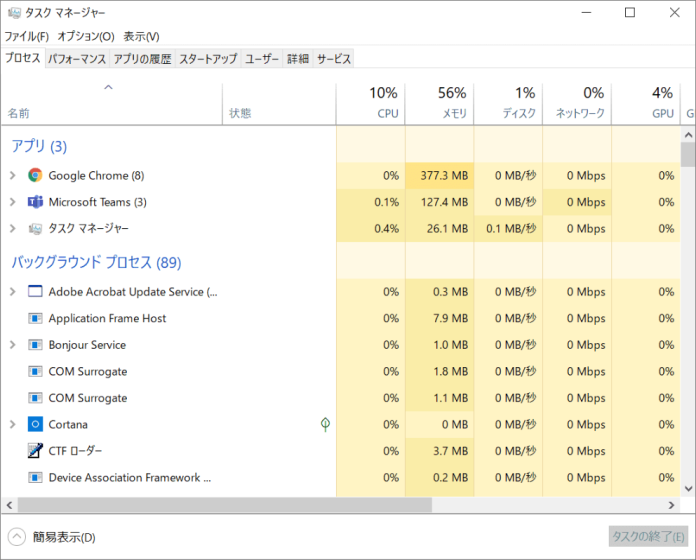Click the green leaf status icon for Cortana
Viewport: 696px width, 560px height.
325,424
